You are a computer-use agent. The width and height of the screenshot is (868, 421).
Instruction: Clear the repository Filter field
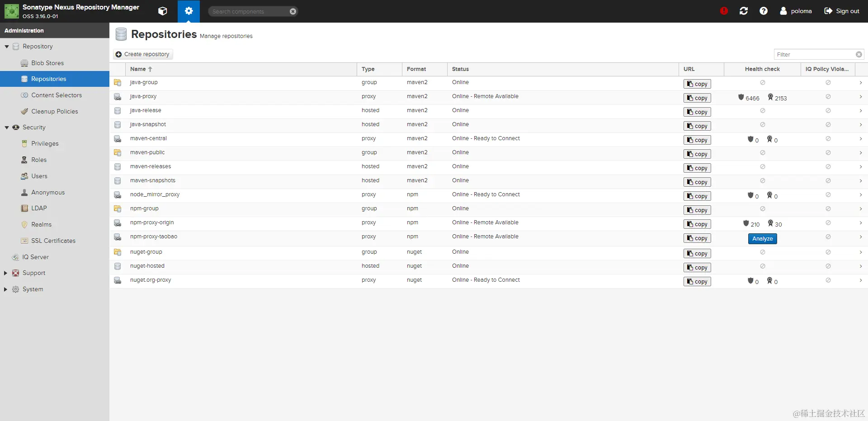(x=859, y=55)
